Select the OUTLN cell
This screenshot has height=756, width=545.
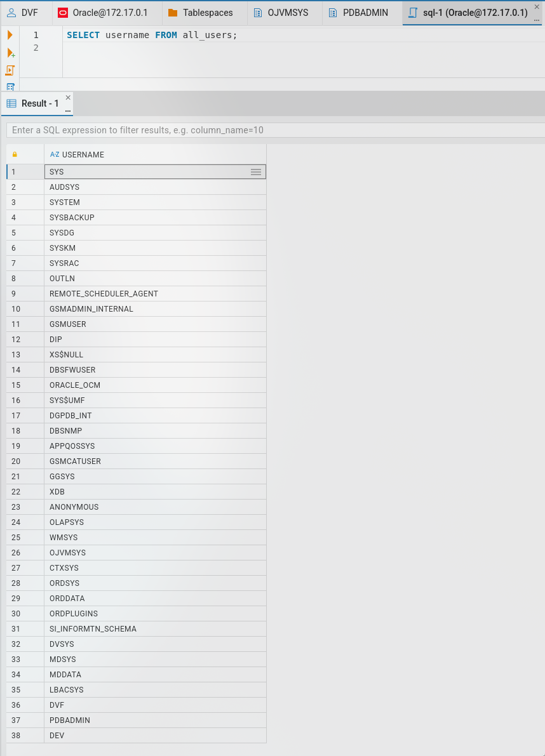pos(155,278)
